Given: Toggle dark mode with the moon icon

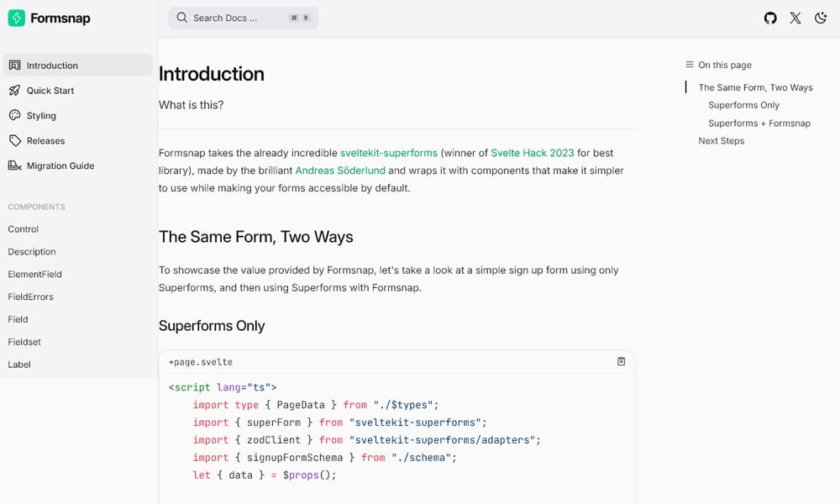Looking at the screenshot, I should tap(821, 18).
